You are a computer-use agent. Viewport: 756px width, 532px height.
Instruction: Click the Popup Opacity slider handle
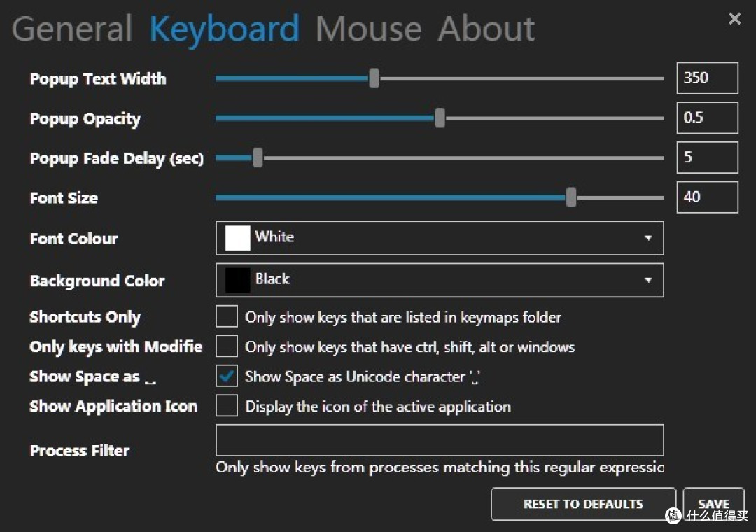point(440,118)
